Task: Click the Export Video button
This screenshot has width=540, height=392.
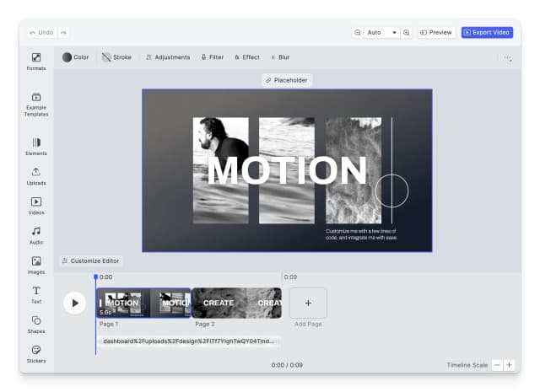Action: coord(487,32)
